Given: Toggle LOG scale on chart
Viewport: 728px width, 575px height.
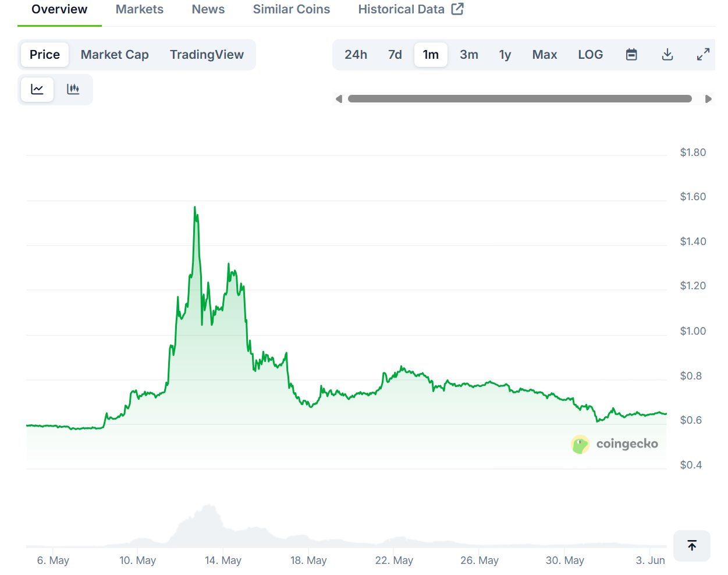Looking at the screenshot, I should tap(590, 55).
